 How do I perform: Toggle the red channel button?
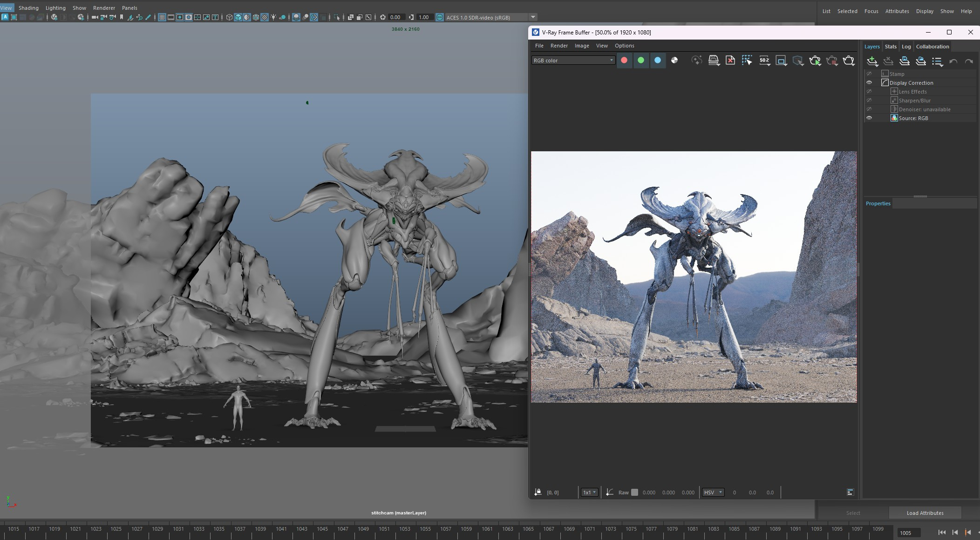click(624, 60)
